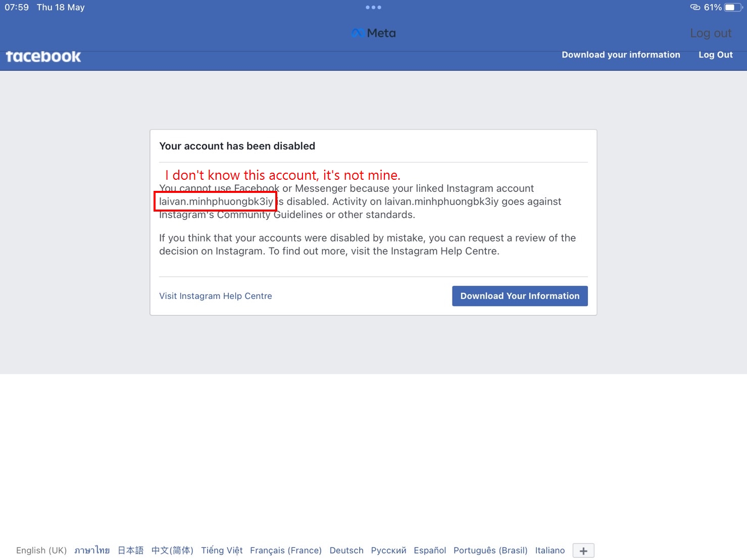Open Visit Instagram Help Centre link

(216, 296)
